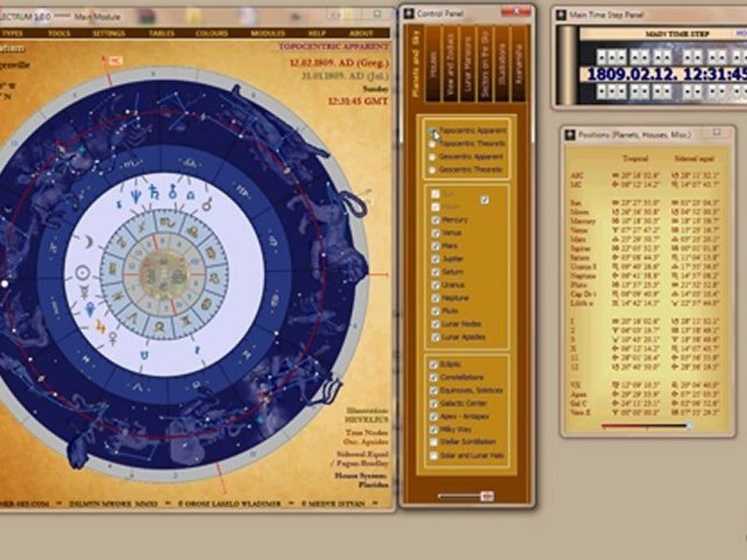Select Topocentric Theoretic radio option

click(432, 144)
